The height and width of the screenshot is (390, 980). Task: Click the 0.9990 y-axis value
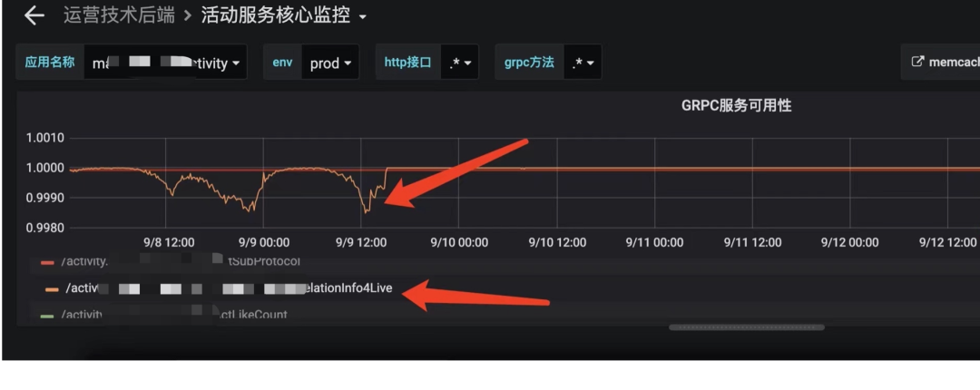pyautogui.click(x=44, y=198)
